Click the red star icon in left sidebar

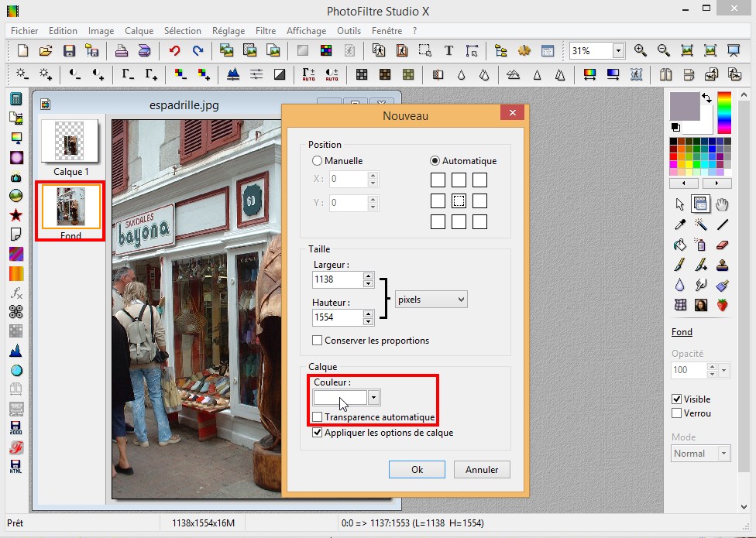16,215
